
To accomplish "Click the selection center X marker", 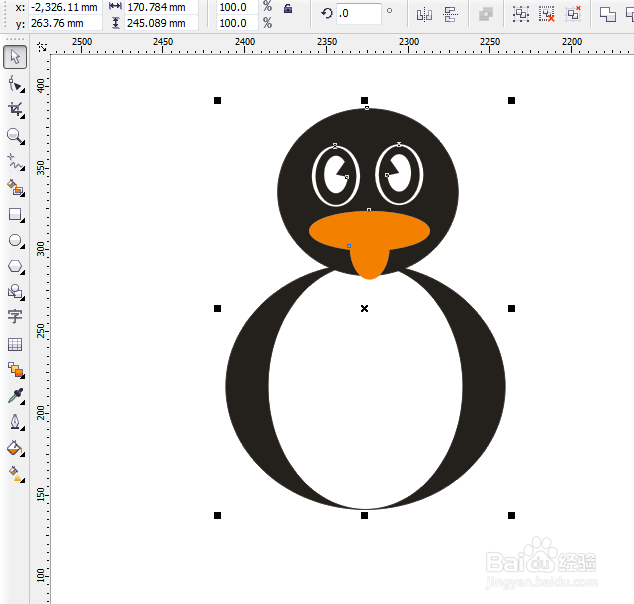I will [364, 308].
